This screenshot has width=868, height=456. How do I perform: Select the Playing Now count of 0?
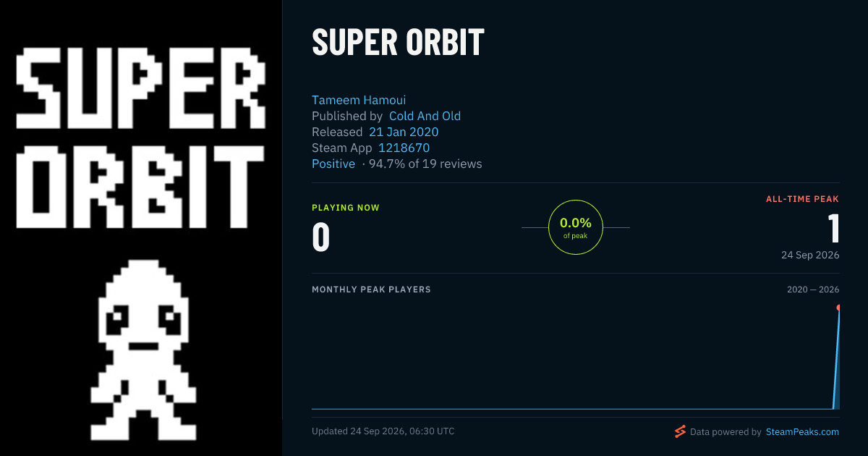(320, 237)
